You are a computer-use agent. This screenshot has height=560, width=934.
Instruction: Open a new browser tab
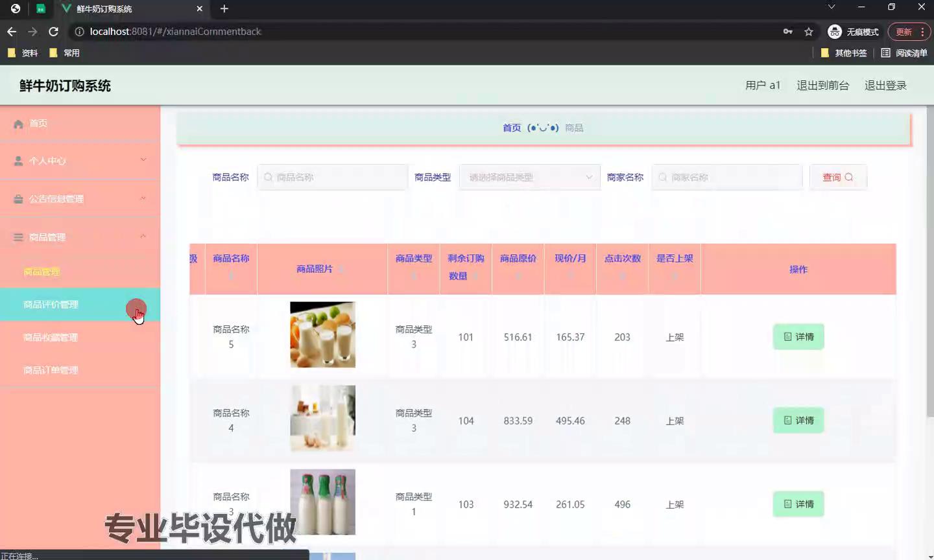pyautogui.click(x=224, y=8)
